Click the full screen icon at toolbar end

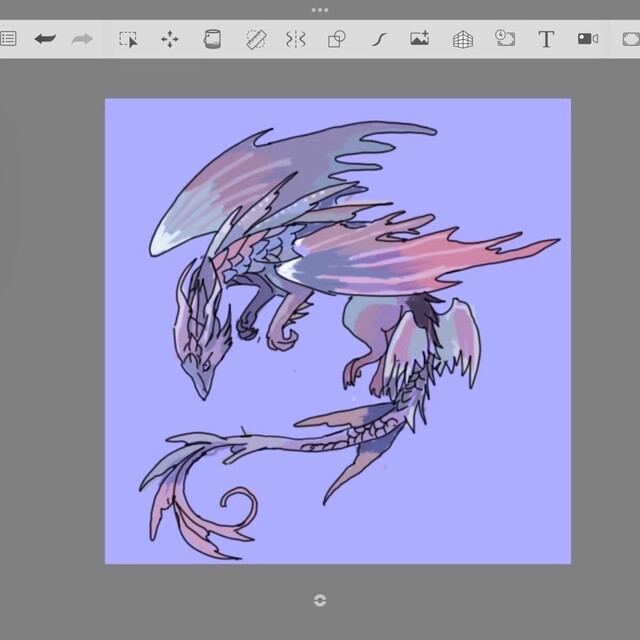[630, 39]
